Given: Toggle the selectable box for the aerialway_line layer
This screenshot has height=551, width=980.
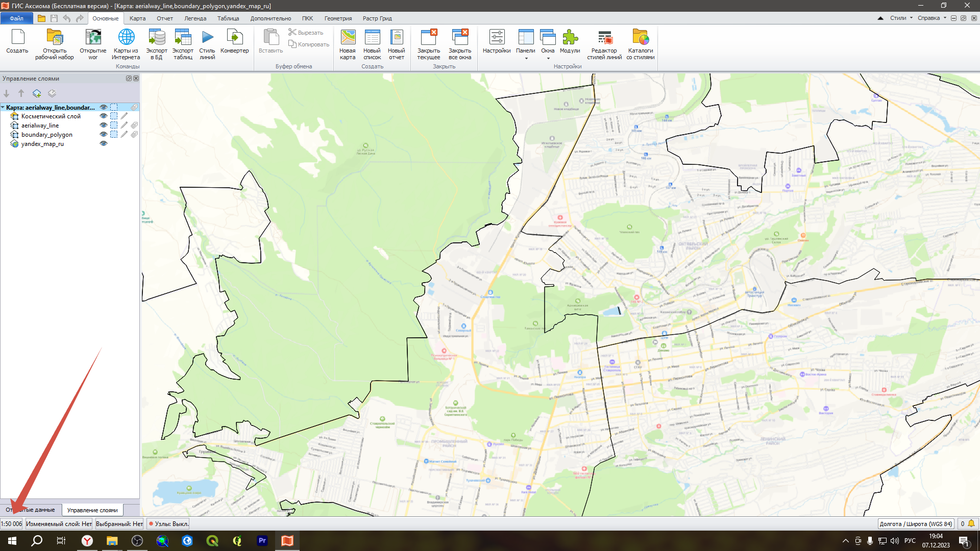Looking at the screenshot, I should pos(114,126).
